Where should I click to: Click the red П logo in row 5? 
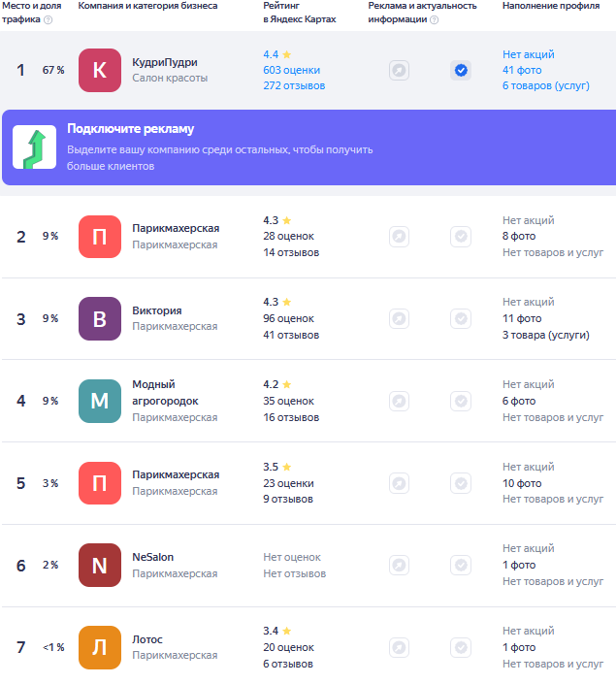point(100,483)
